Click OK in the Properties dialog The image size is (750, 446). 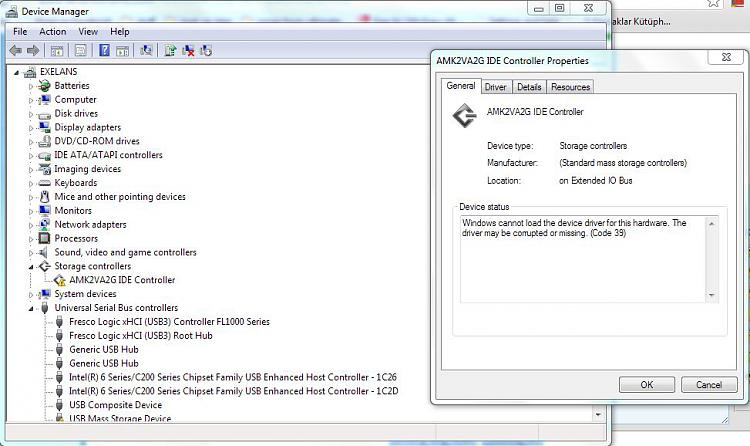pos(647,385)
